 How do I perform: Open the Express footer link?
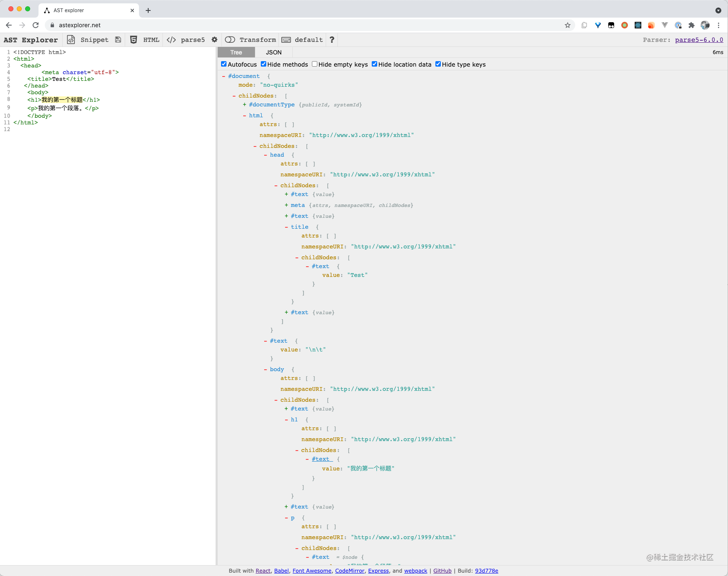coord(378,571)
